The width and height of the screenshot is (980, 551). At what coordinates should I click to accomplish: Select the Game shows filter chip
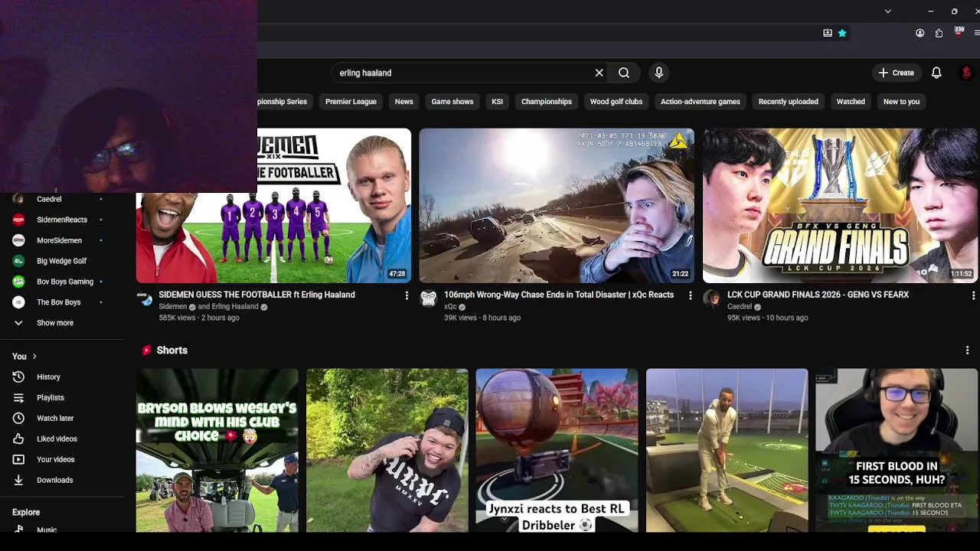pos(452,102)
